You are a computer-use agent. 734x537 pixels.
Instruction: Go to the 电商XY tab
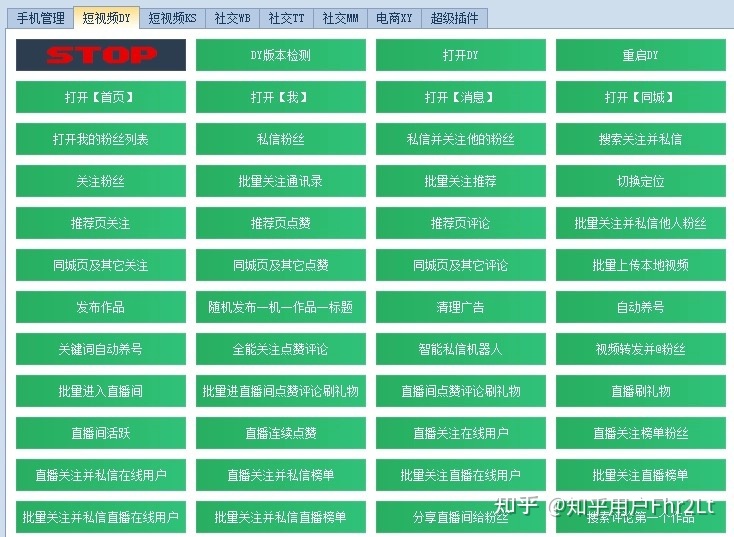(x=394, y=18)
